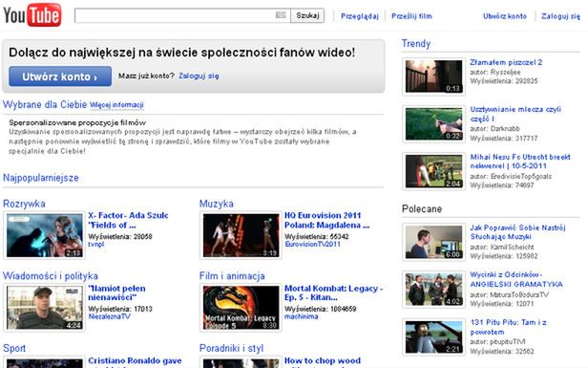The image size is (588, 368).
Task: Click Utwórz konto in the top header
Action: pyautogui.click(x=505, y=16)
